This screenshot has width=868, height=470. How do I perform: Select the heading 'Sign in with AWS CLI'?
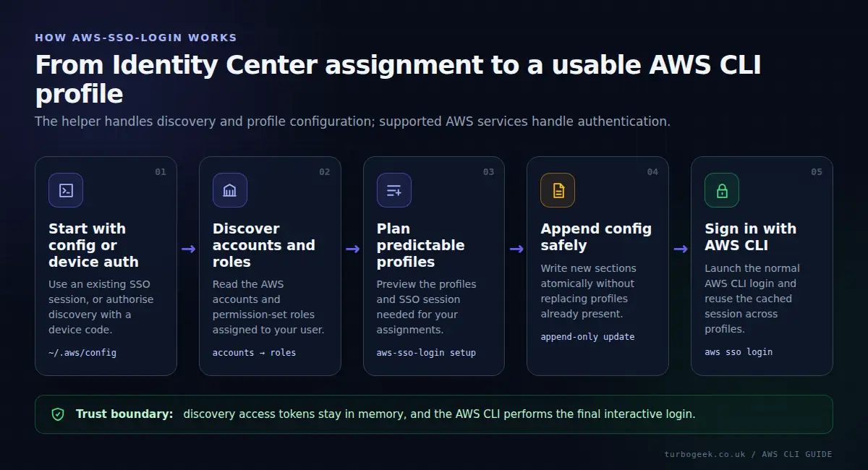click(x=751, y=236)
